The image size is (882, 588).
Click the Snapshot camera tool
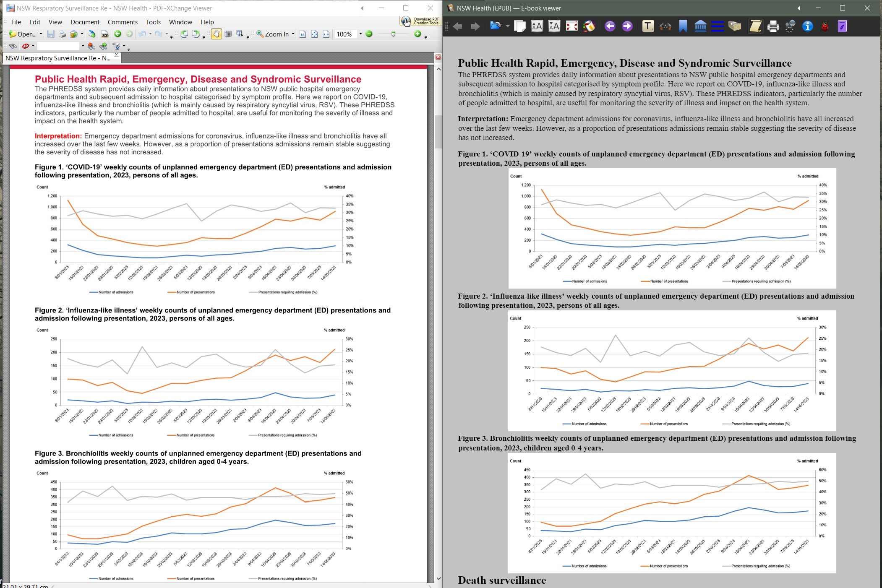click(x=228, y=34)
